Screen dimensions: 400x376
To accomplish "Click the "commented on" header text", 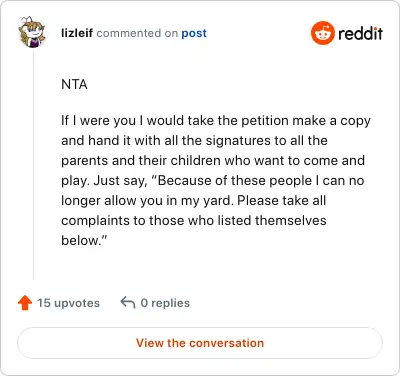I will [x=137, y=33].
